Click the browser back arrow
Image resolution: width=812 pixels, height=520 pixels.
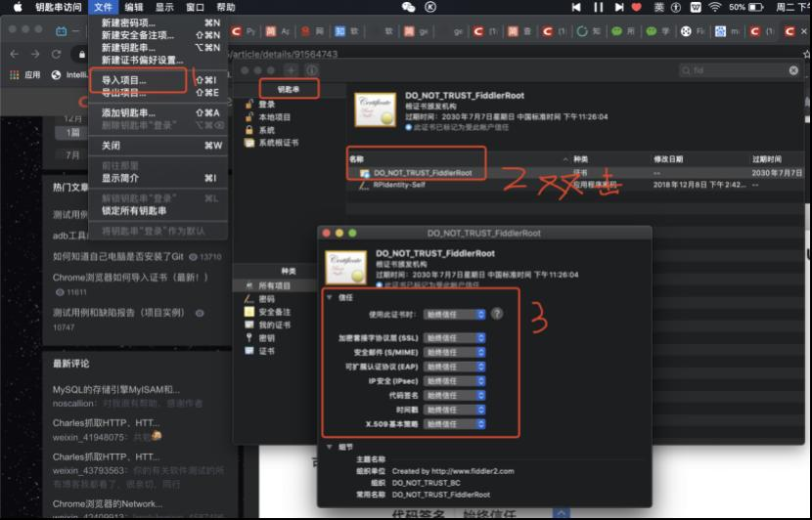(x=15, y=54)
